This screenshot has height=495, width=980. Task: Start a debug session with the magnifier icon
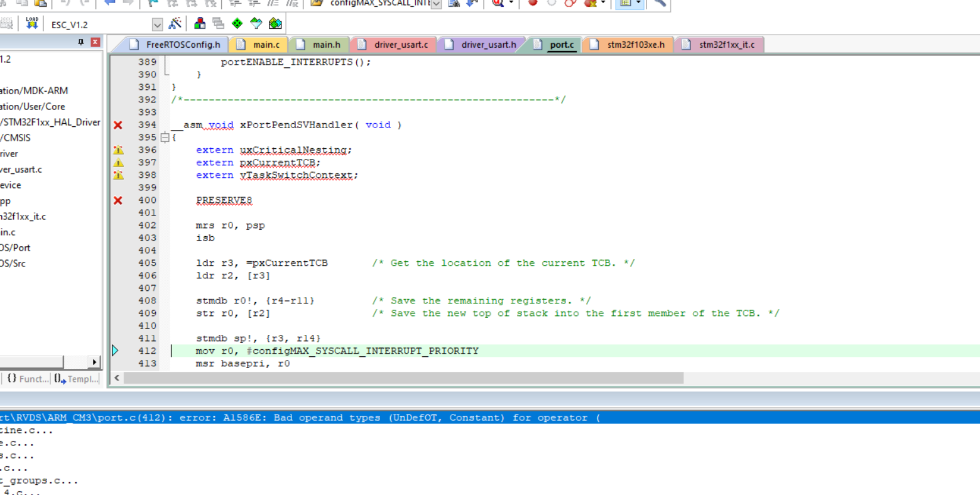(x=496, y=4)
